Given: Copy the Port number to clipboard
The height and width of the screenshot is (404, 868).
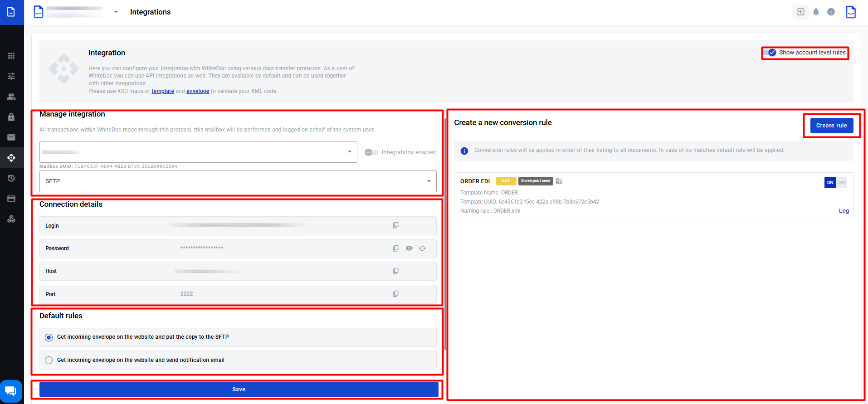Looking at the screenshot, I should pyautogui.click(x=395, y=294).
